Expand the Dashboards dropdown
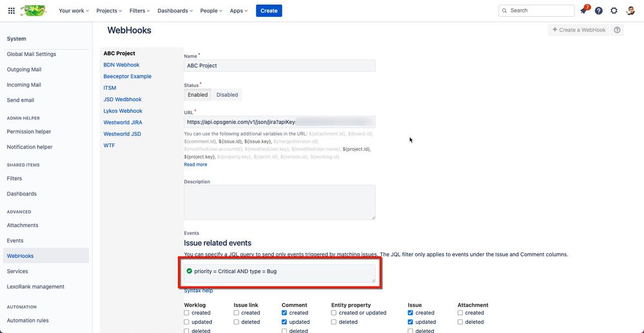Screen dimensions: 644x333 click(x=176, y=11)
